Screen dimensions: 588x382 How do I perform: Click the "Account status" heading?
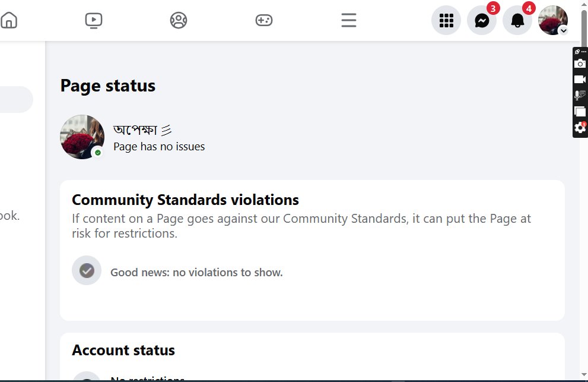pos(123,350)
